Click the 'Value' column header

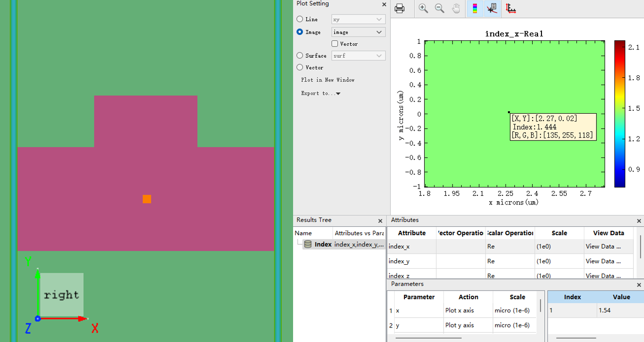pos(621,297)
